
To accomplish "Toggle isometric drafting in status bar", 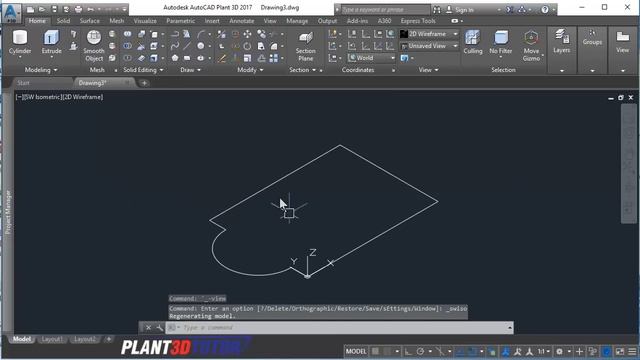I will tap(440, 351).
